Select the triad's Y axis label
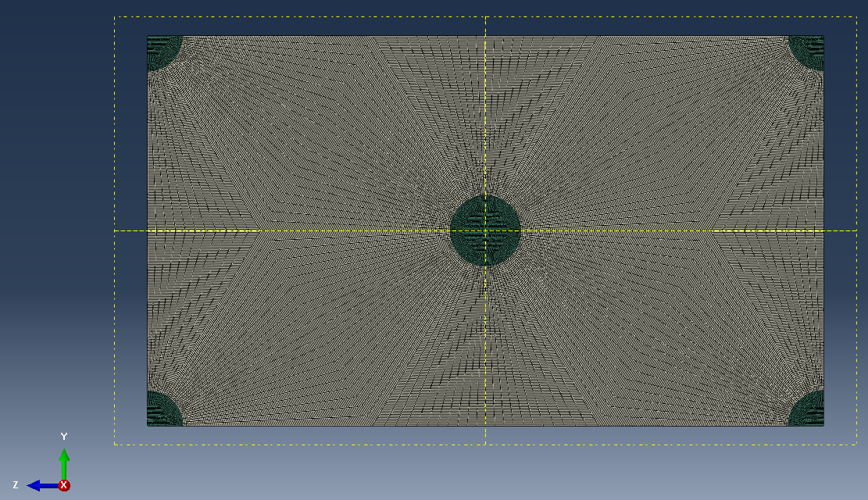This screenshot has height=500, width=868. 63,437
